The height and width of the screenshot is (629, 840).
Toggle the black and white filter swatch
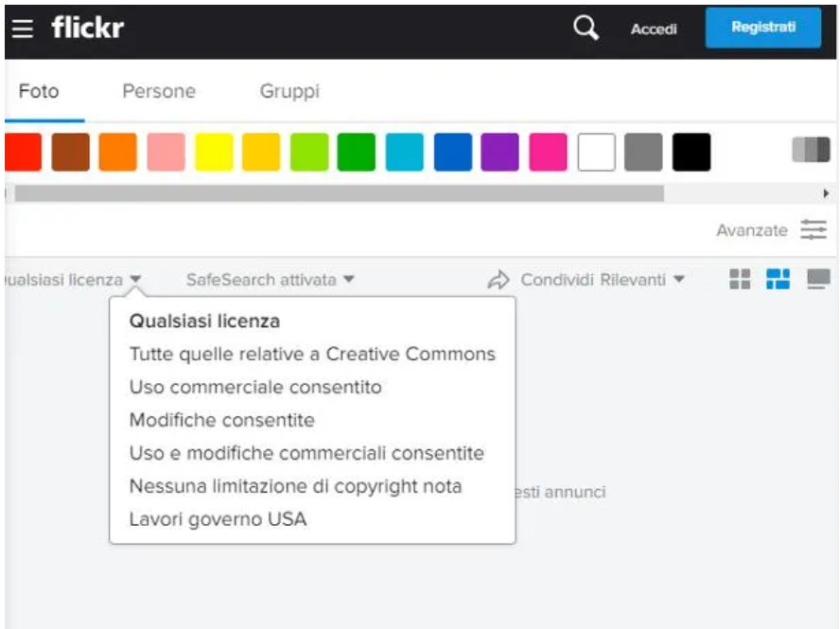point(811,149)
